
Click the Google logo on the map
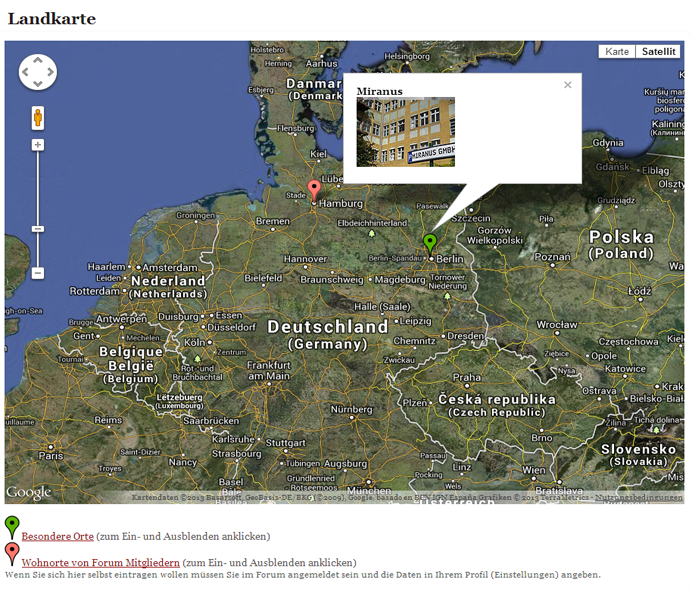(29, 492)
